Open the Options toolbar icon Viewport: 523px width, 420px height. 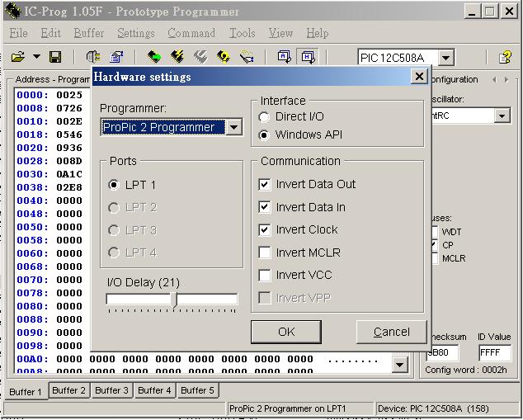point(116,57)
